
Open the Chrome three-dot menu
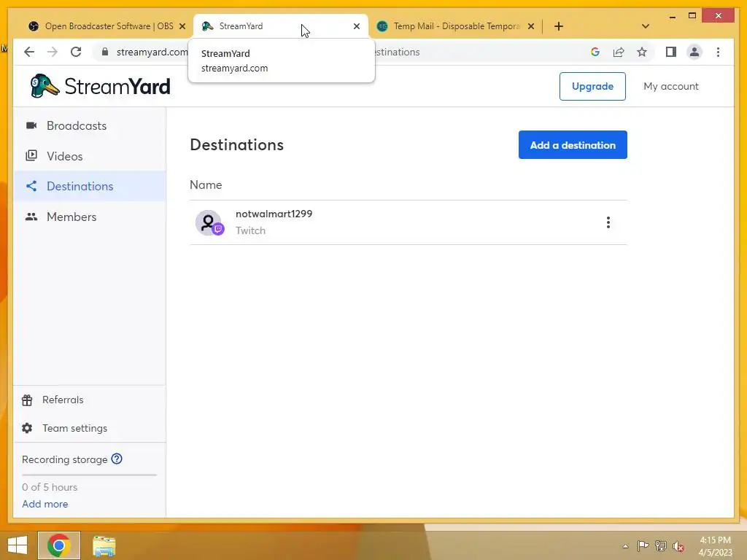point(718,52)
